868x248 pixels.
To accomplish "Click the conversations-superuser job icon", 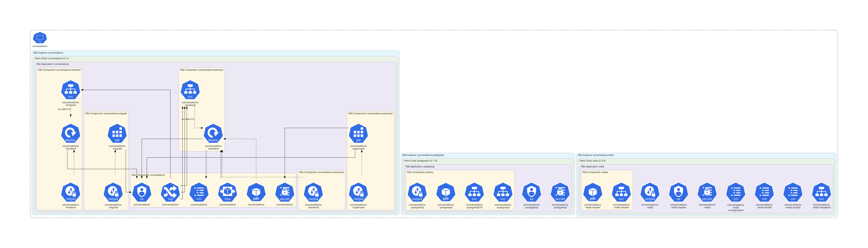I will tap(358, 134).
